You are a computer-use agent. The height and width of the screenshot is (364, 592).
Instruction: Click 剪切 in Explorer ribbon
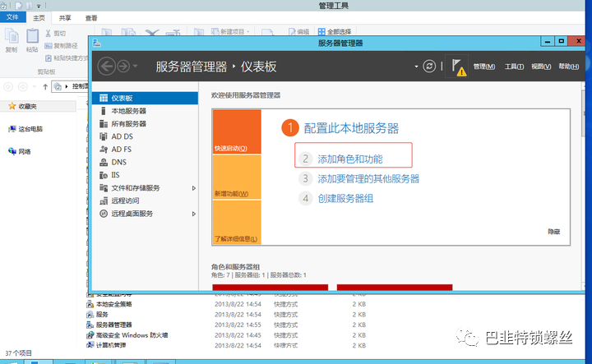56,33
